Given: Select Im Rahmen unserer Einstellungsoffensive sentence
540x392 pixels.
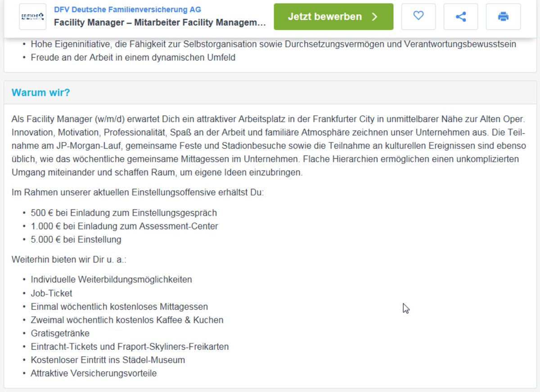Looking at the screenshot, I should point(138,192).
